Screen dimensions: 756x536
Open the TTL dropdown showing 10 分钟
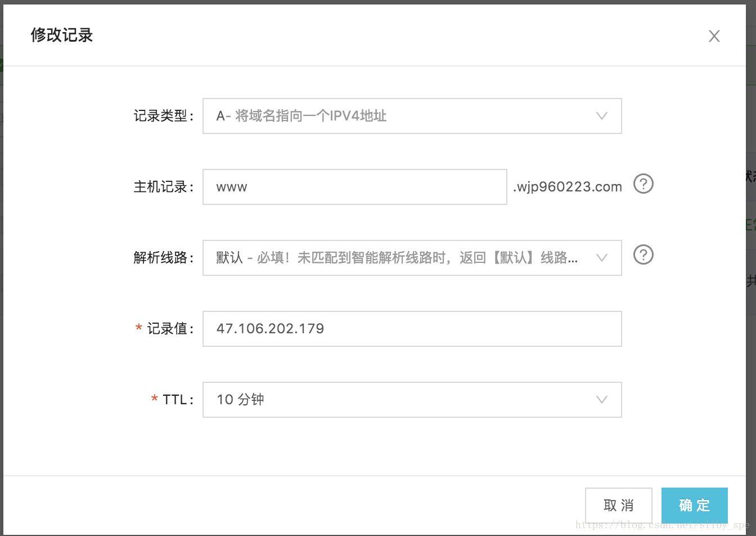coord(412,400)
